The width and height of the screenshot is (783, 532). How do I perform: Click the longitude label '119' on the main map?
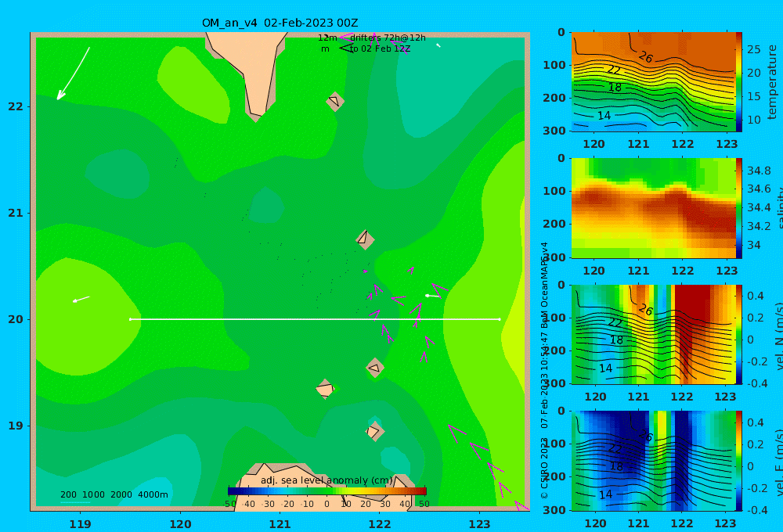81,524
